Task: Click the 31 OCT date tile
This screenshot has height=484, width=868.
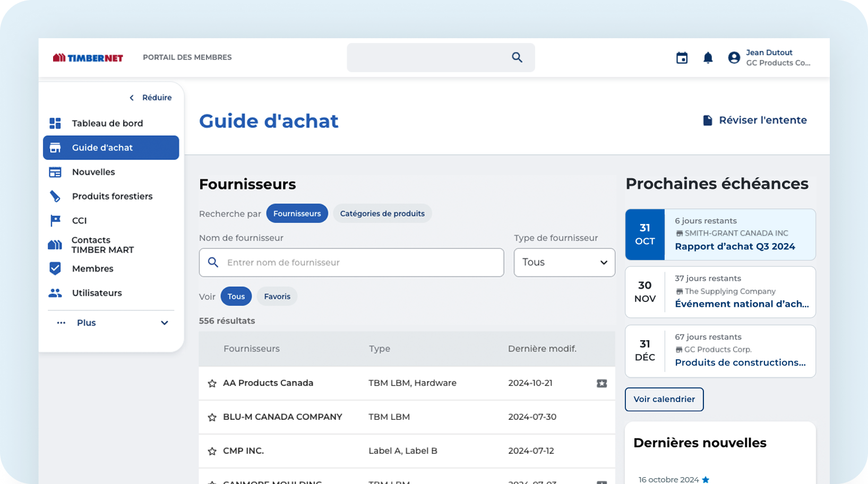Action: (645, 234)
